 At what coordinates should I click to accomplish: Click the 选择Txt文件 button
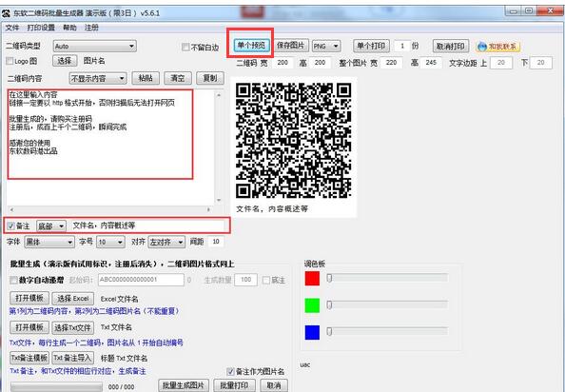73,328
